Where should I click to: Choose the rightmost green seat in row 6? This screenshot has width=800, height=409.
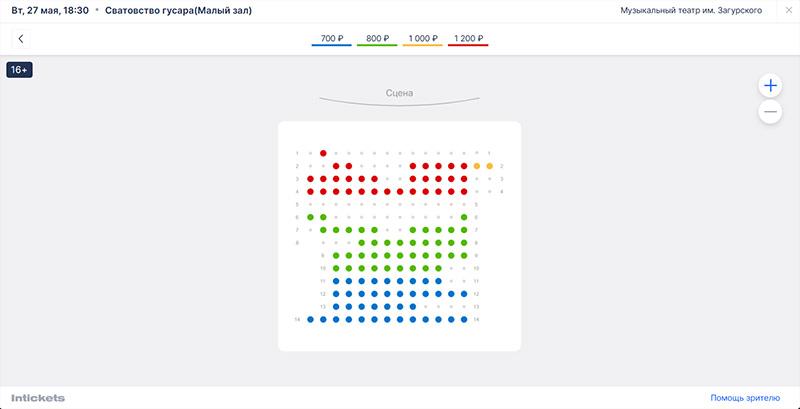coord(464,217)
